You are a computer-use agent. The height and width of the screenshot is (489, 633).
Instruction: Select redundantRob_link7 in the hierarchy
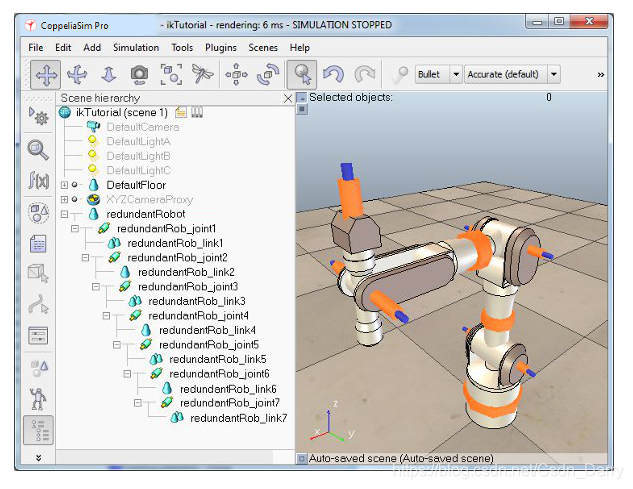point(239,418)
